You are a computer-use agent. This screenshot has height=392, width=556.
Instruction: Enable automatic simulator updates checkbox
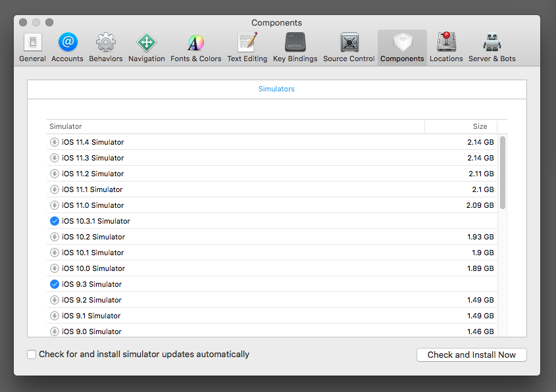click(x=32, y=355)
